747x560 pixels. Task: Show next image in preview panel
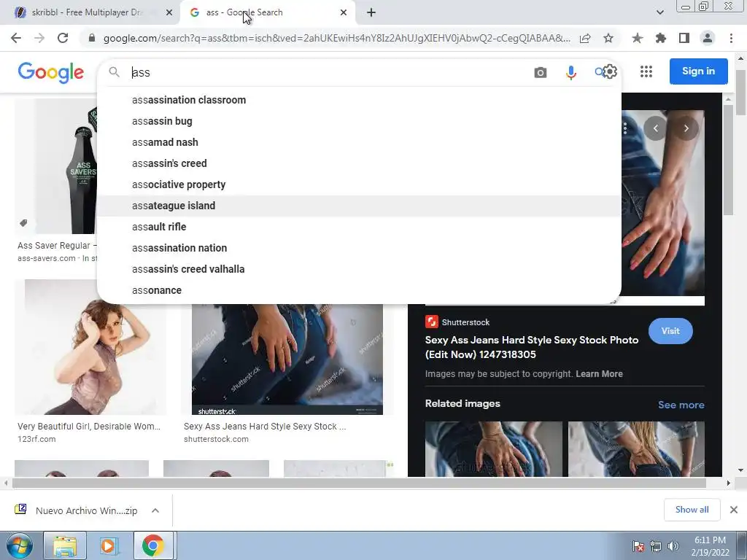pyautogui.click(x=686, y=128)
